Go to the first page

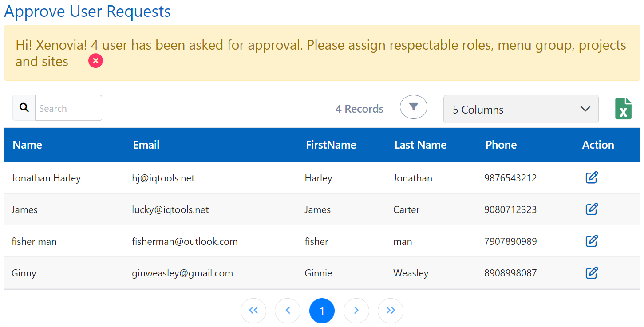[x=253, y=311]
